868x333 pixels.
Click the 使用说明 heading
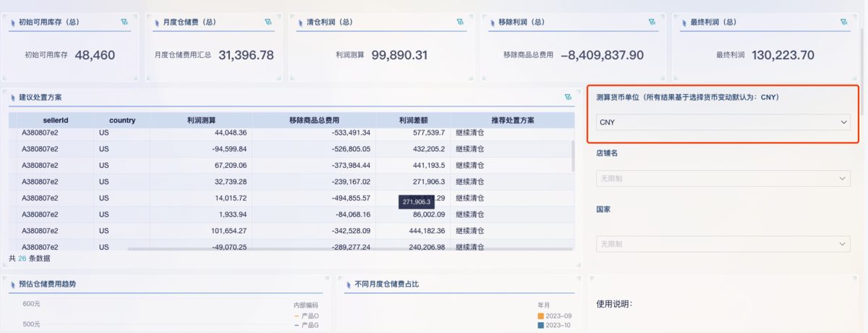[x=615, y=303]
